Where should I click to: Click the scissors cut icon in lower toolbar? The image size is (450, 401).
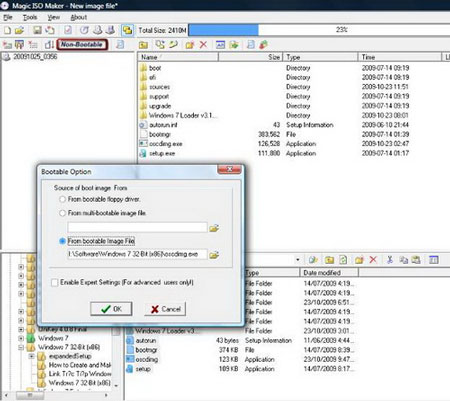coord(390,260)
